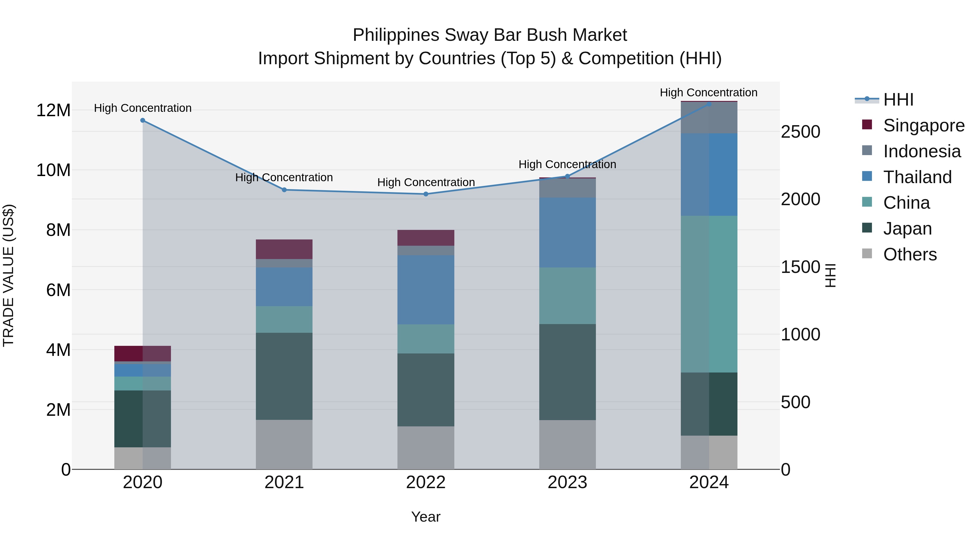Click the 2022 x-axis label
This screenshot has height=551, width=980.
click(426, 482)
